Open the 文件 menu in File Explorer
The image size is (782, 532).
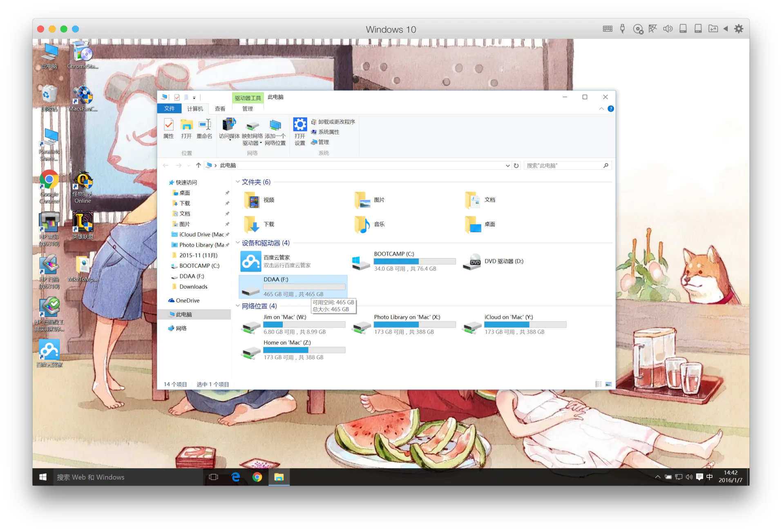click(x=169, y=108)
